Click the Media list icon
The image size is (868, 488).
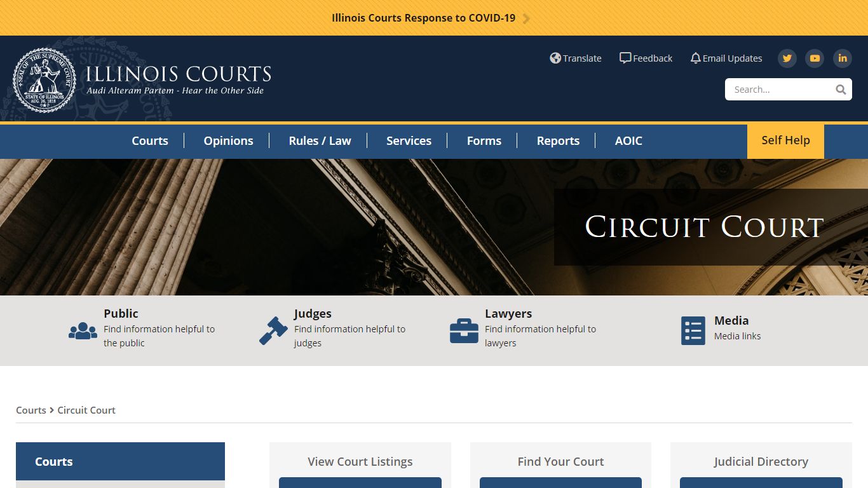click(x=693, y=330)
